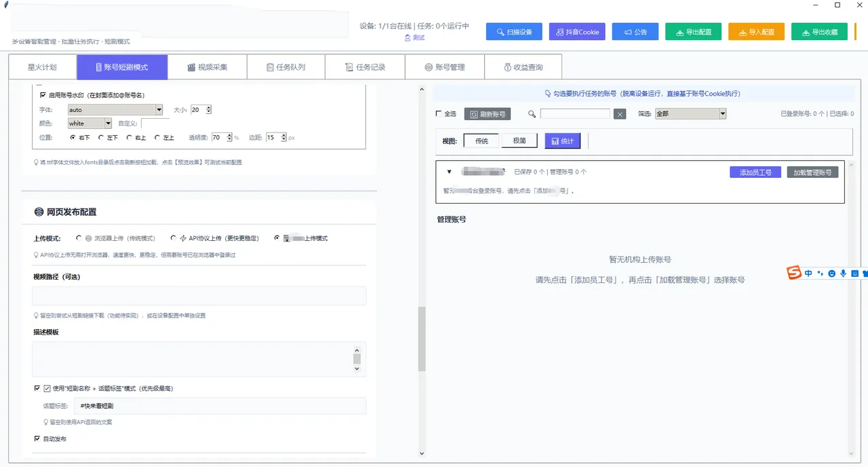Adjust the 透明度 opacity stepper arrows
The width and height of the screenshot is (868, 467).
(x=229, y=137)
